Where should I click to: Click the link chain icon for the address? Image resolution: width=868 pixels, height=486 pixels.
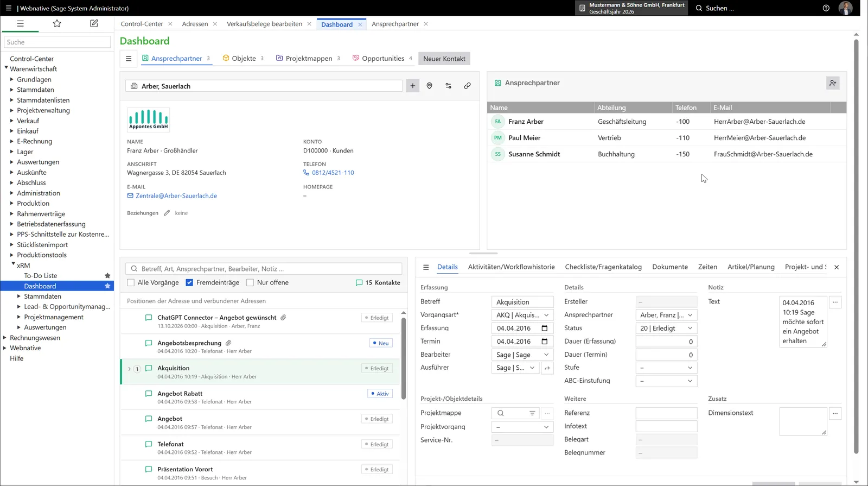tap(467, 86)
